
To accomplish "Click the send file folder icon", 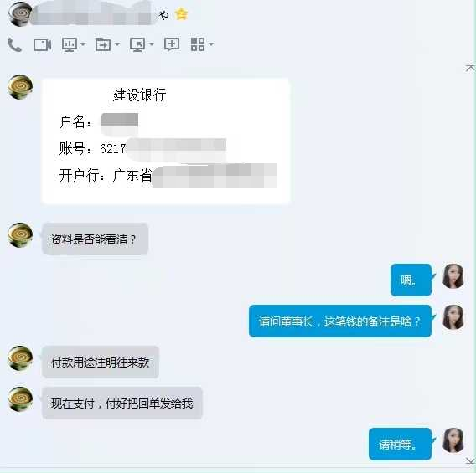I will pyautogui.click(x=103, y=44).
